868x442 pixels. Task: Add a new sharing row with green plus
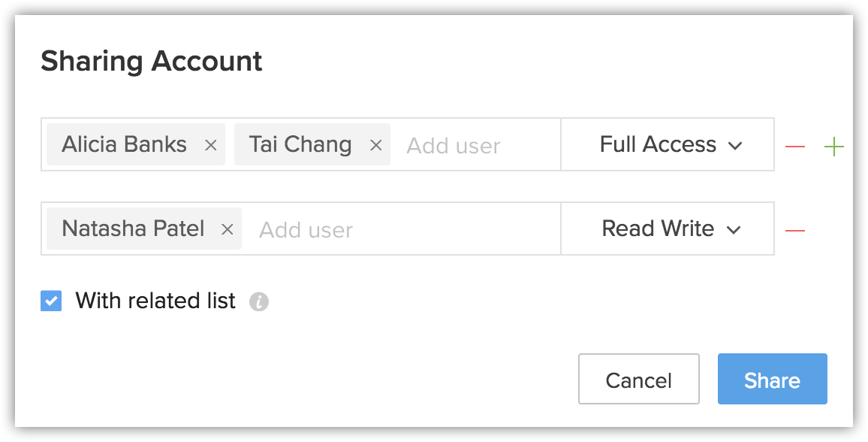[833, 147]
